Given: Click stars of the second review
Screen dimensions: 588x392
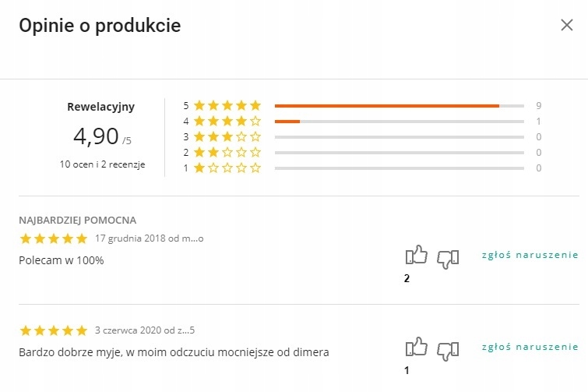Looking at the screenshot, I should pyautogui.click(x=53, y=330).
